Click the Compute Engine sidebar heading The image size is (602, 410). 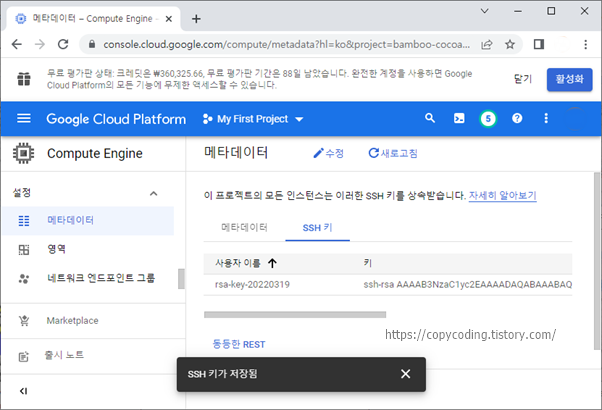(95, 153)
